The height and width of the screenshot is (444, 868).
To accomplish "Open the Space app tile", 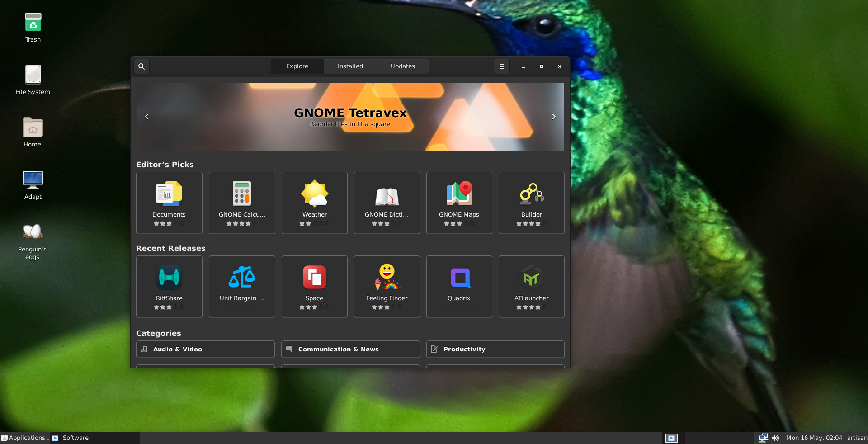I will [315, 287].
